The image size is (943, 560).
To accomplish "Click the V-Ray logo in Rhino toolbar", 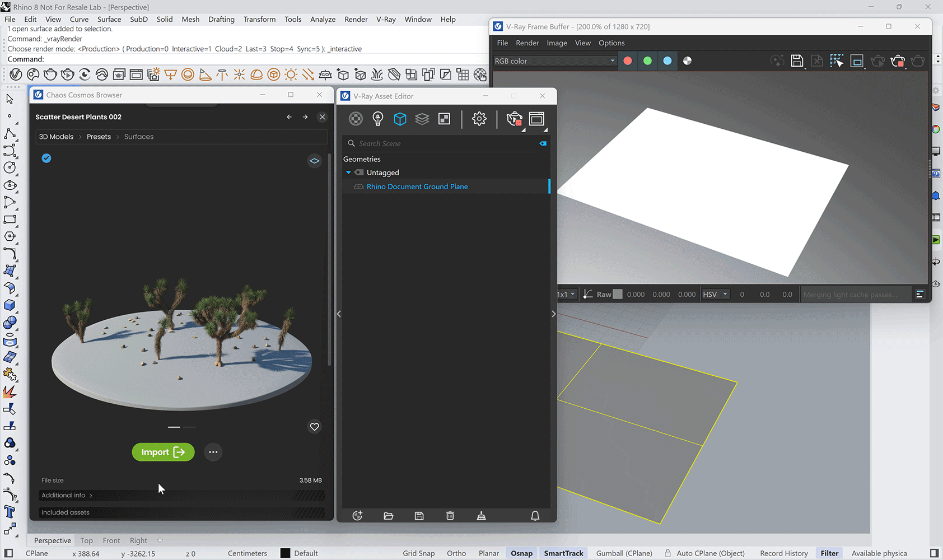I will 16,74.
